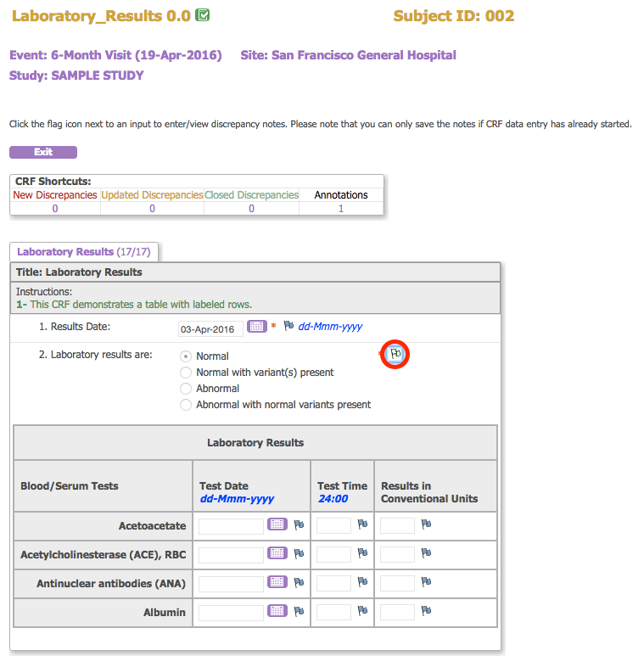
Task: Select Normal with variant(s) present option
Action: (186, 373)
